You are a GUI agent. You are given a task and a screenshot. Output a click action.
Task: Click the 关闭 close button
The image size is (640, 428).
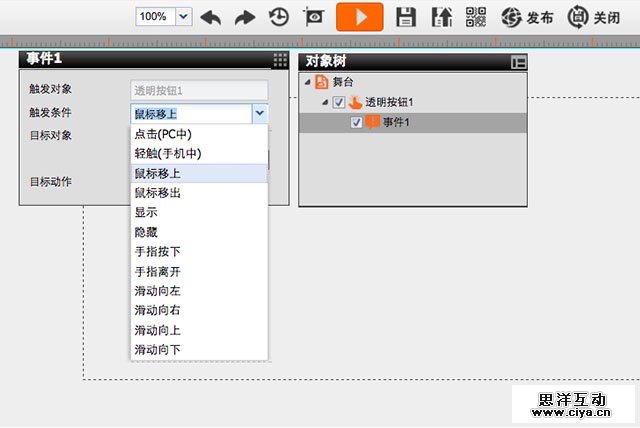(x=592, y=17)
